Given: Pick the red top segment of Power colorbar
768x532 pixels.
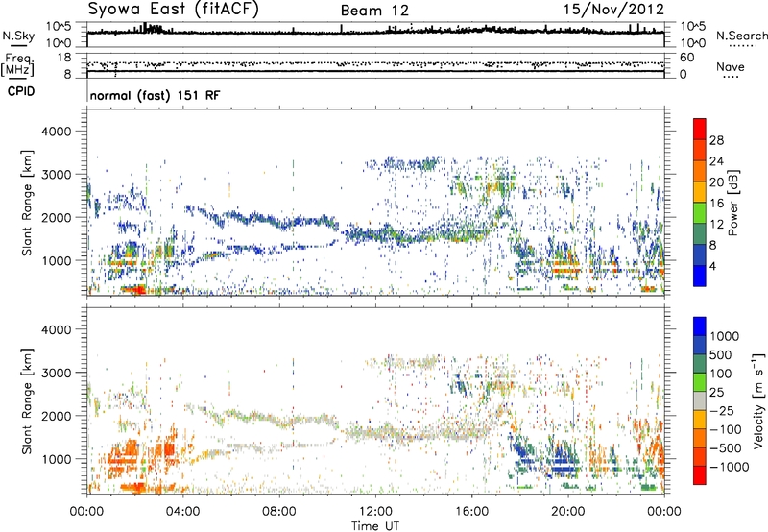Looking at the screenshot, I should pos(700,130).
